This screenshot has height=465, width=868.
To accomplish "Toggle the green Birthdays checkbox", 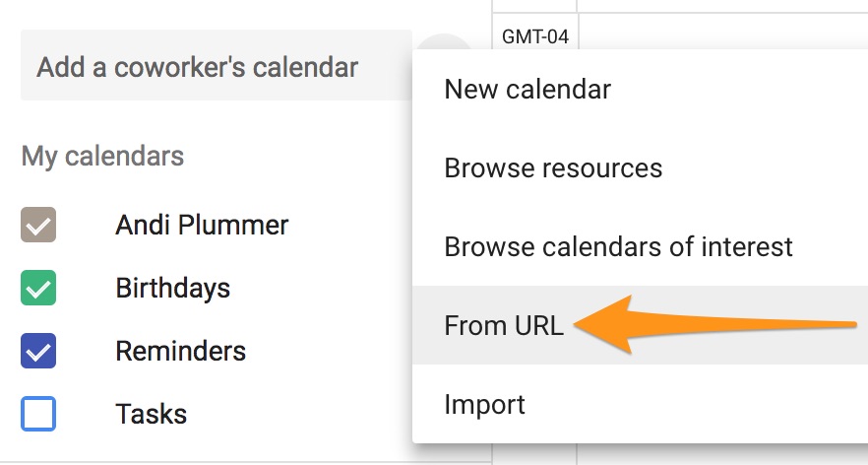I will coord(38,289).
